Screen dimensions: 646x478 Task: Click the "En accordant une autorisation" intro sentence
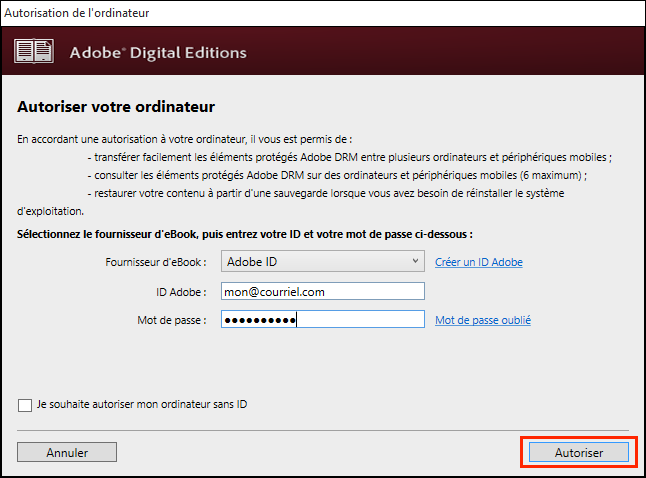click(x=185, y=139)
